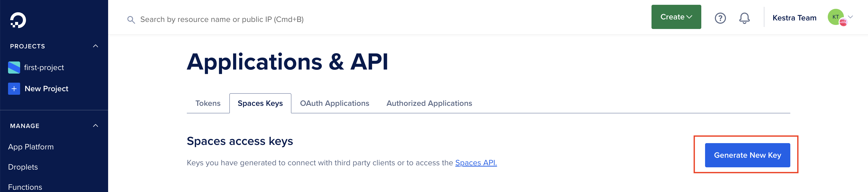Viewport: 868px width, 192px height.
Task: Collapse the Manage sidebar section
Action: pos(95,126)
